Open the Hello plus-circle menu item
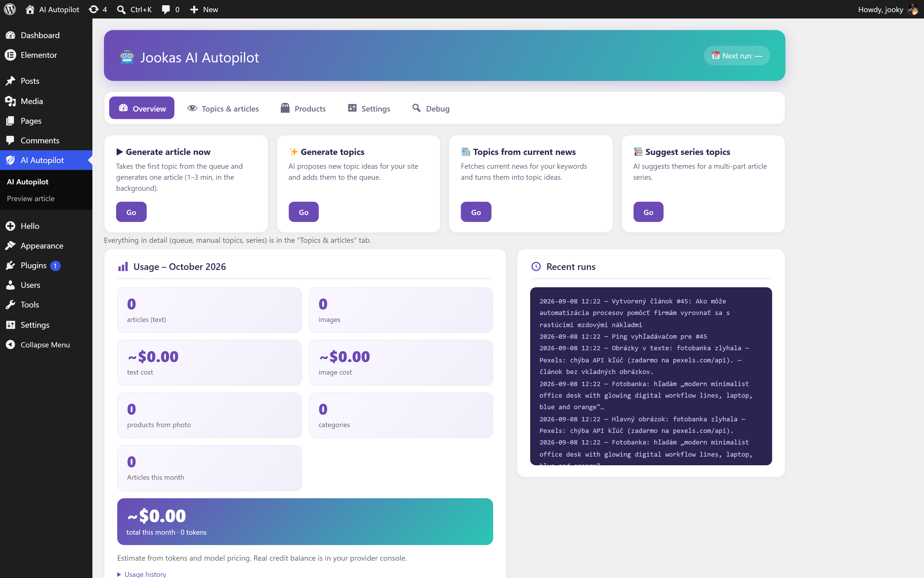Image resolution: width=924 pixels, height=578 pixels. click(46, 226)
